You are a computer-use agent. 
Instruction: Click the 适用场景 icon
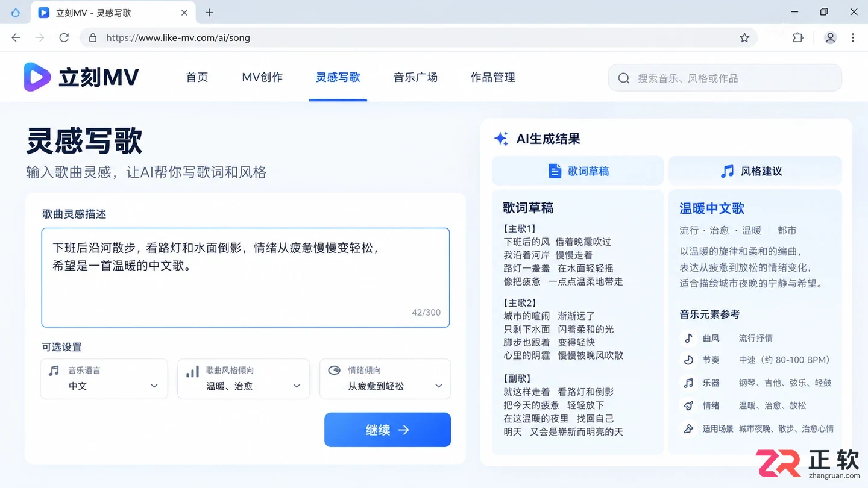click(688, 428)
